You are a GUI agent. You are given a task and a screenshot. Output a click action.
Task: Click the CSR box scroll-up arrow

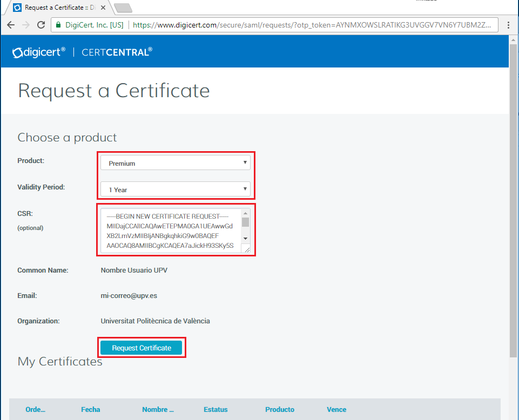tap(245, 213)
